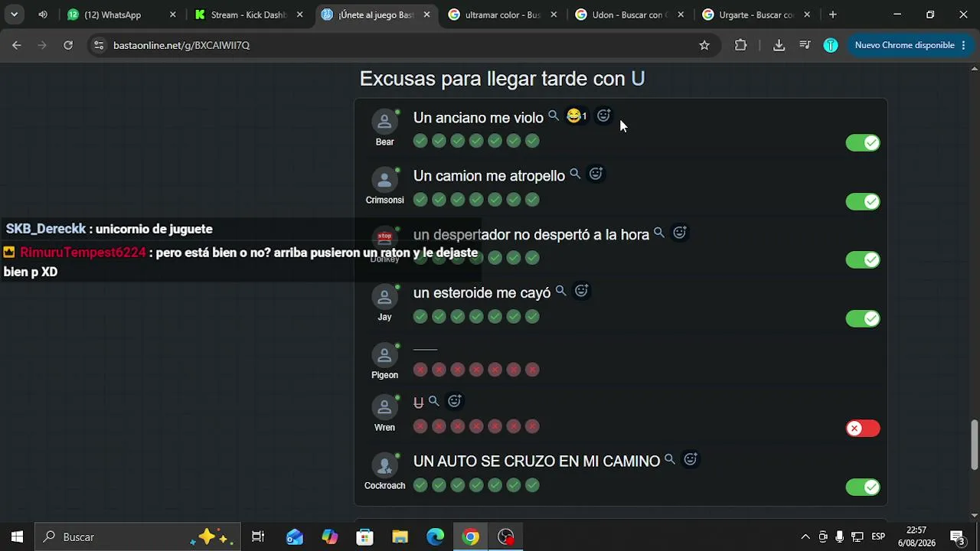This screenshot has width=980, height=551.
Task: Add reaction to 'Un anciano me violo'
Action: (603, 116)
